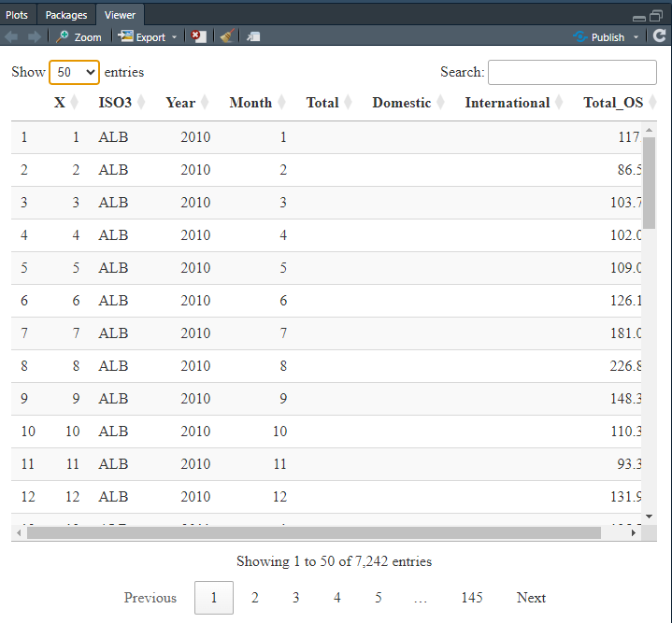Screen dimensions: 672x623
Task: Sort table by Year column
Action: tap(187, 103)
